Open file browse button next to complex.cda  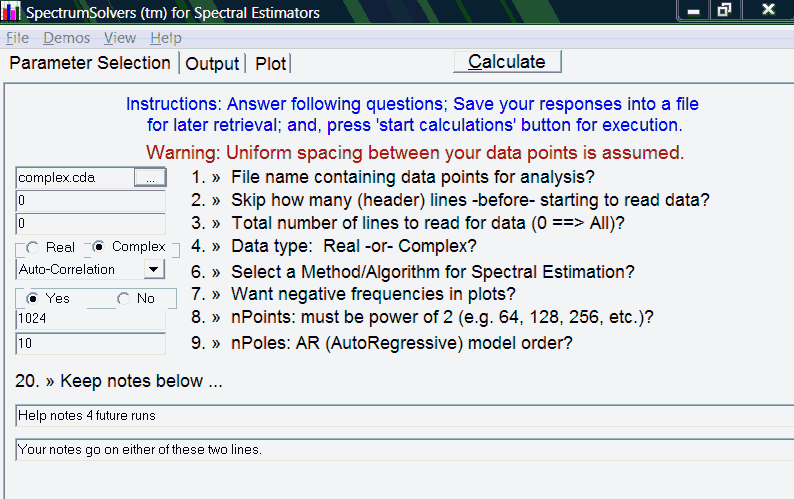coord(150,178)
